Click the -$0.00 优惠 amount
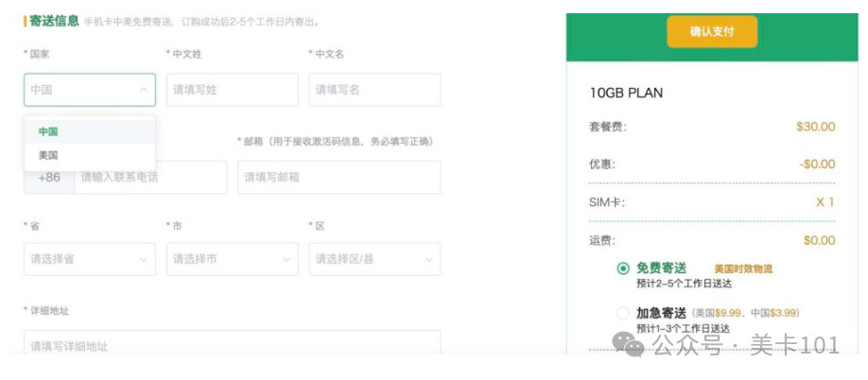 817,164
